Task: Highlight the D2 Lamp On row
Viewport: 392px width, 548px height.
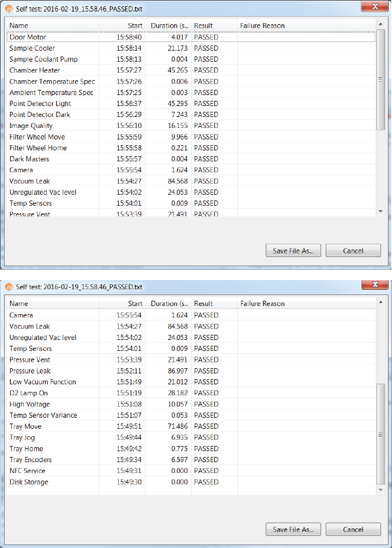Action: tap(191, 393)
